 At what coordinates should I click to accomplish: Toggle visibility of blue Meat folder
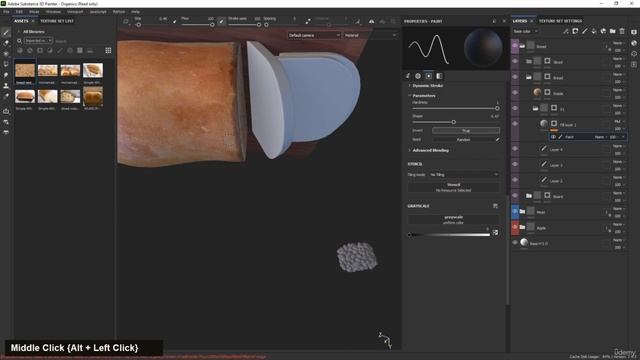(x=515, y=211)
